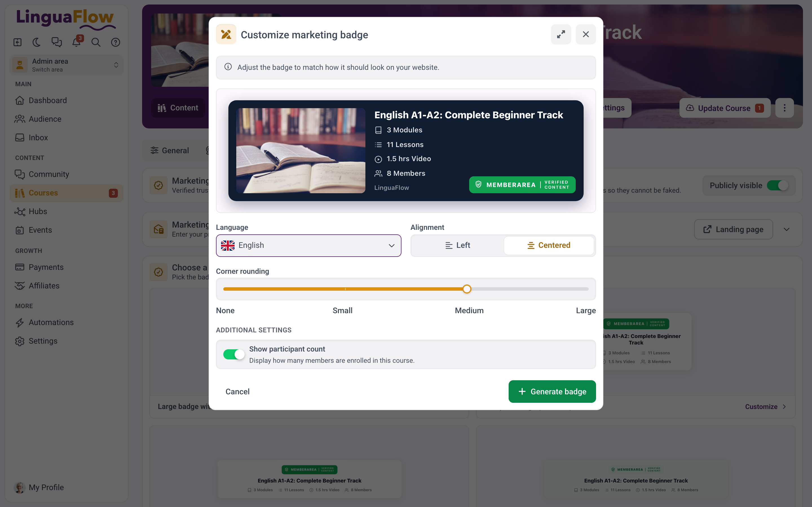Screen dimensions: 812x507
Task: Open the help question mark icon
Action: point(115,42)
